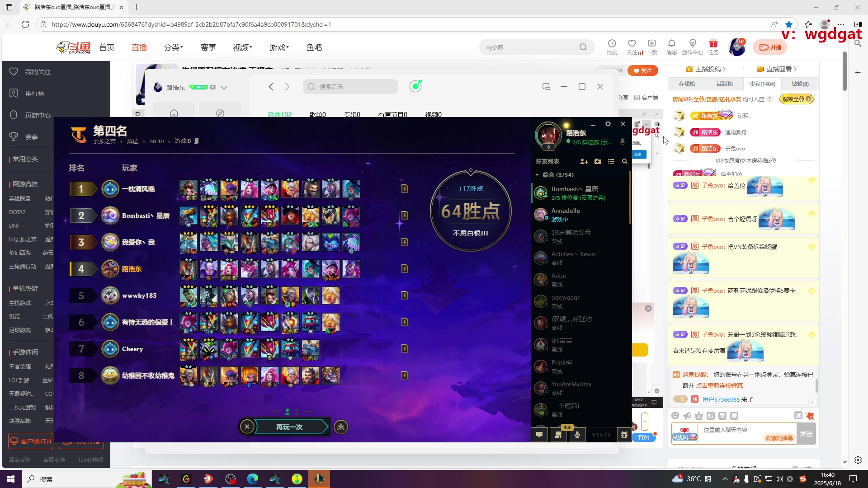Screen dimensions: 868x488
Task: Click the notification bell under 路浩东 profile
Action: click(623, 141)
